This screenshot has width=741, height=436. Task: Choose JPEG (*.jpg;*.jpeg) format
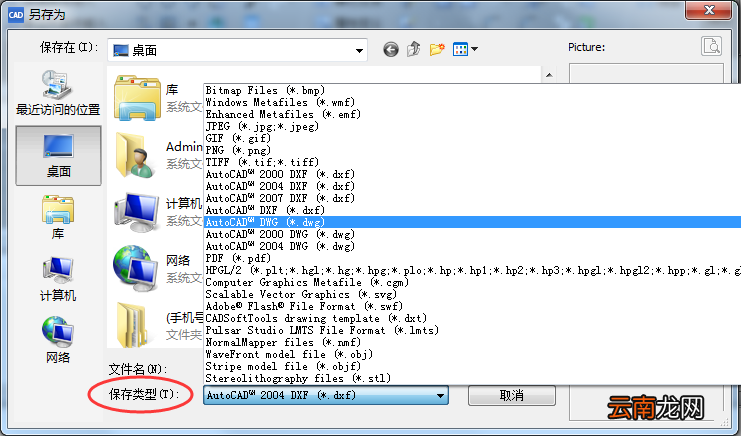[x=472, y=126]
